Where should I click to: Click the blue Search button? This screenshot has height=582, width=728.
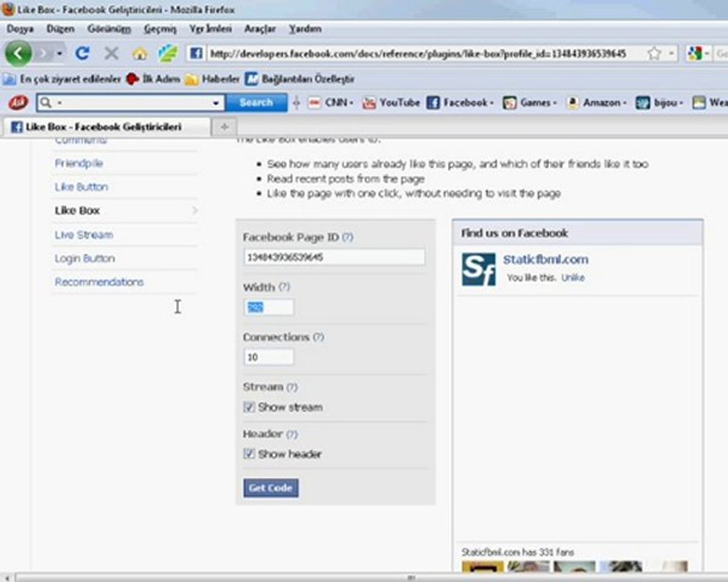click(256, 103)
